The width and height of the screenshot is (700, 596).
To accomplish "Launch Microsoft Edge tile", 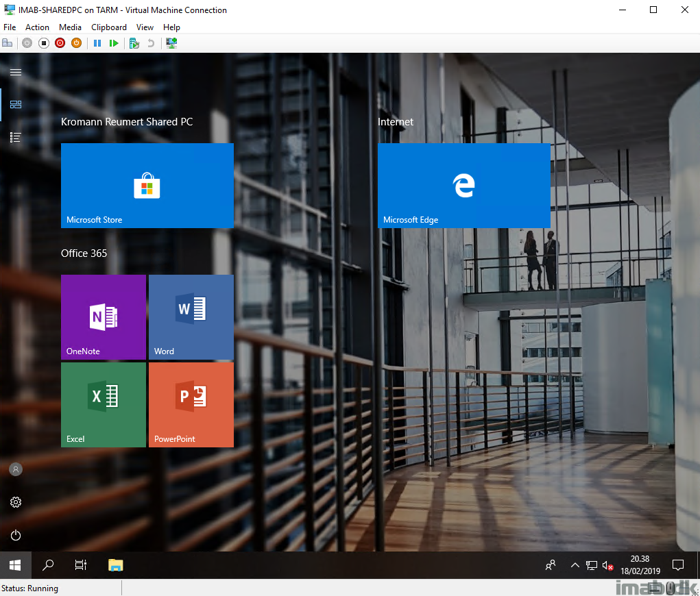I will click(464, 186).
